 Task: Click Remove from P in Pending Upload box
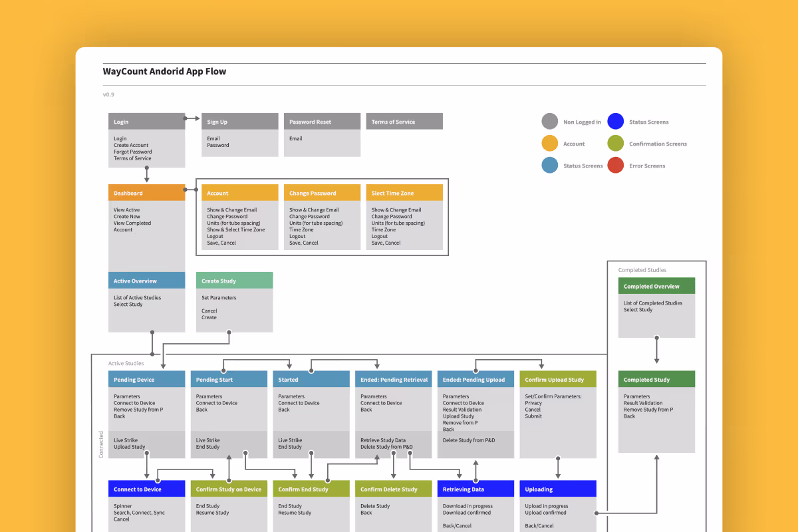click(460, 423)
